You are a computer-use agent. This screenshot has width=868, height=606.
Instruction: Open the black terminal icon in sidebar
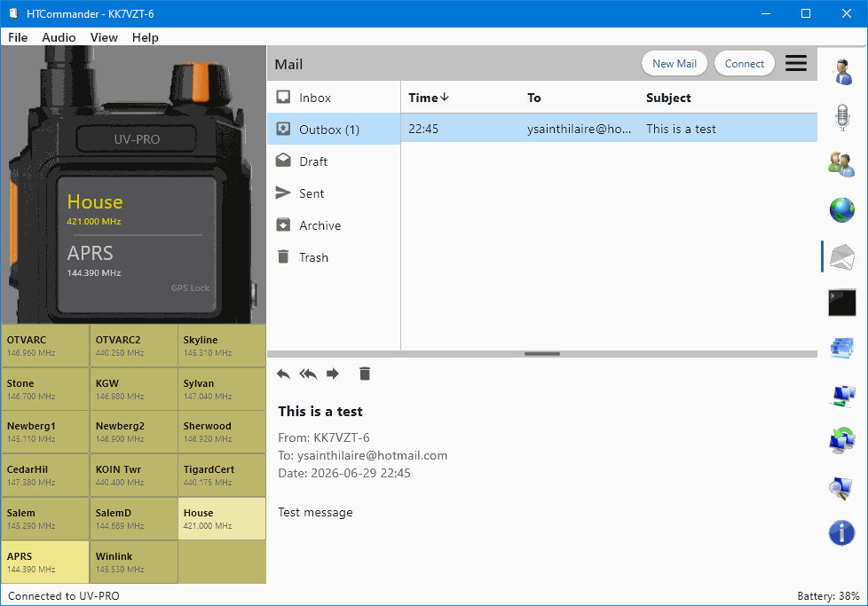coord(842,303)
